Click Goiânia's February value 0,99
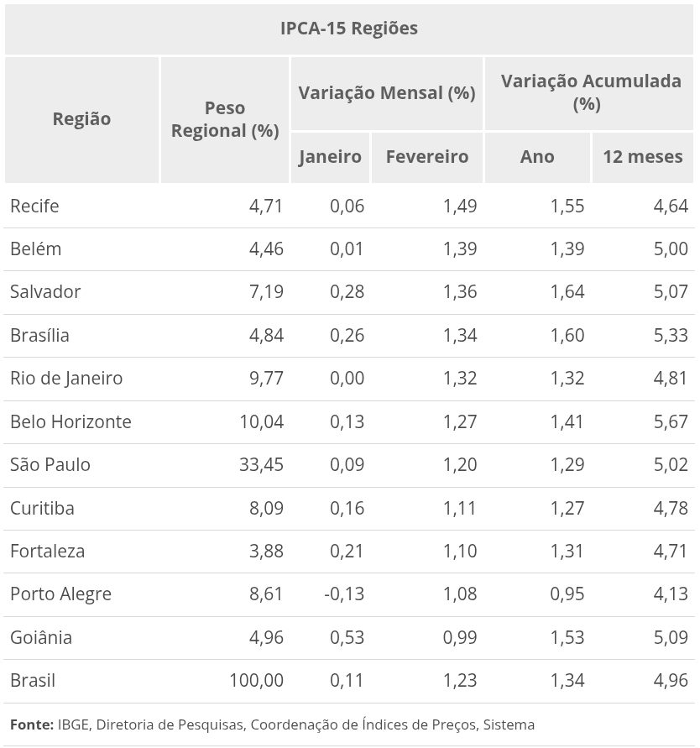This screenshot has height=748, width=700. [x=459, y=638]
